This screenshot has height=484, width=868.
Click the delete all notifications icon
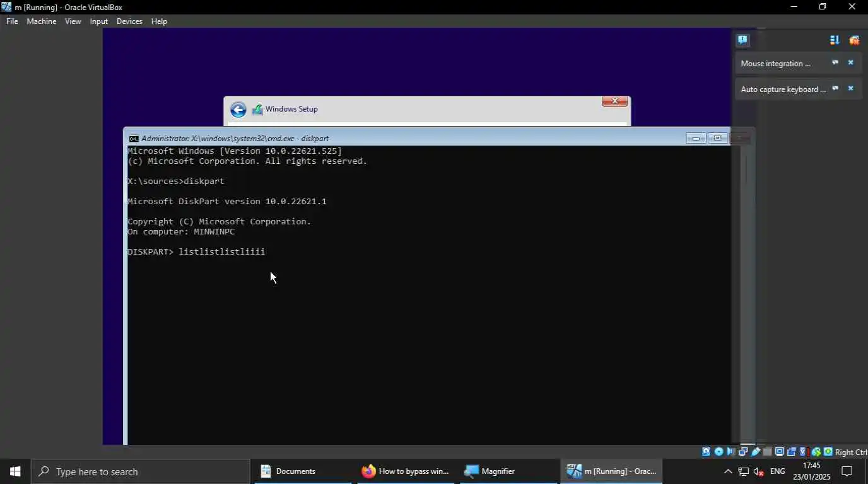(854, 40)
